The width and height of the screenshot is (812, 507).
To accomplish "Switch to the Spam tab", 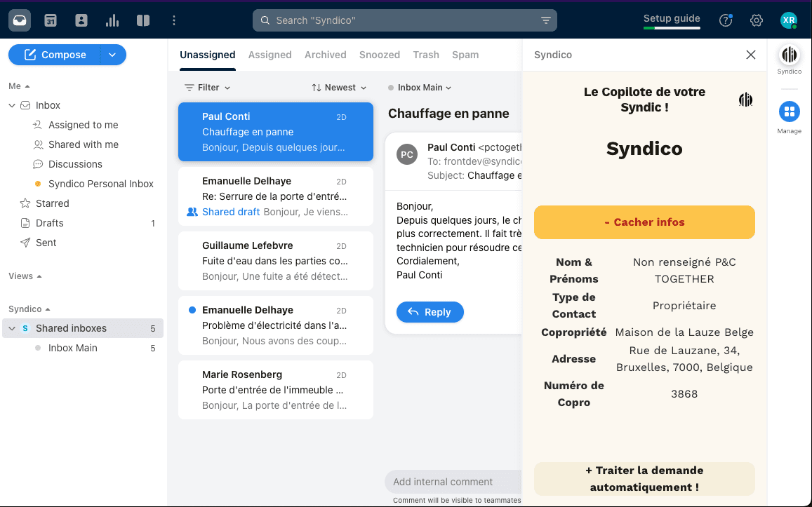I will (x=465, y=55).
